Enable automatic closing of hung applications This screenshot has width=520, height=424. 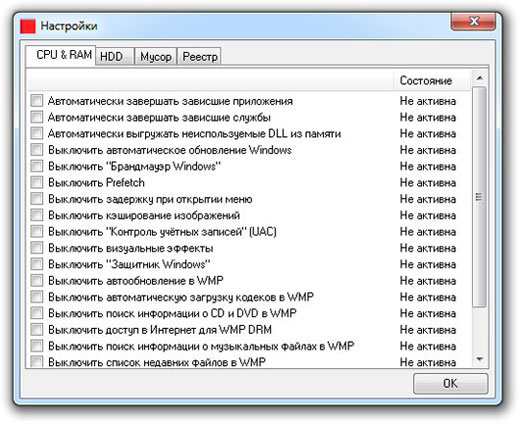pyautogui.click(x=37, y=100)
